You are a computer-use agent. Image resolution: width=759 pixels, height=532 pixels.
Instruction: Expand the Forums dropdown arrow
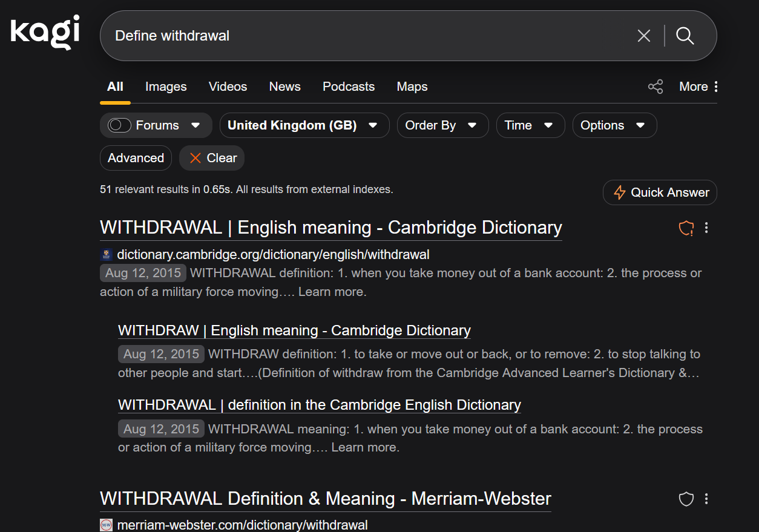pyautogui.click(x=195, y=125)
